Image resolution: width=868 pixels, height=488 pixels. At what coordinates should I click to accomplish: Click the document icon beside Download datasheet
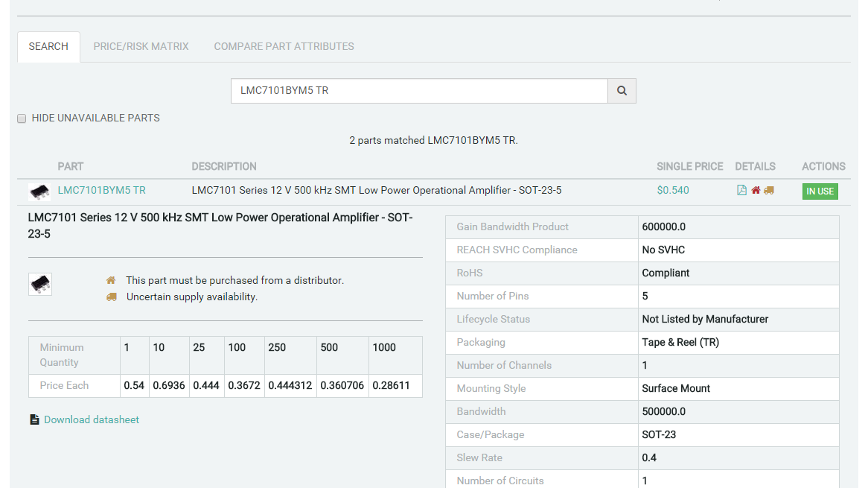(34, 420)
